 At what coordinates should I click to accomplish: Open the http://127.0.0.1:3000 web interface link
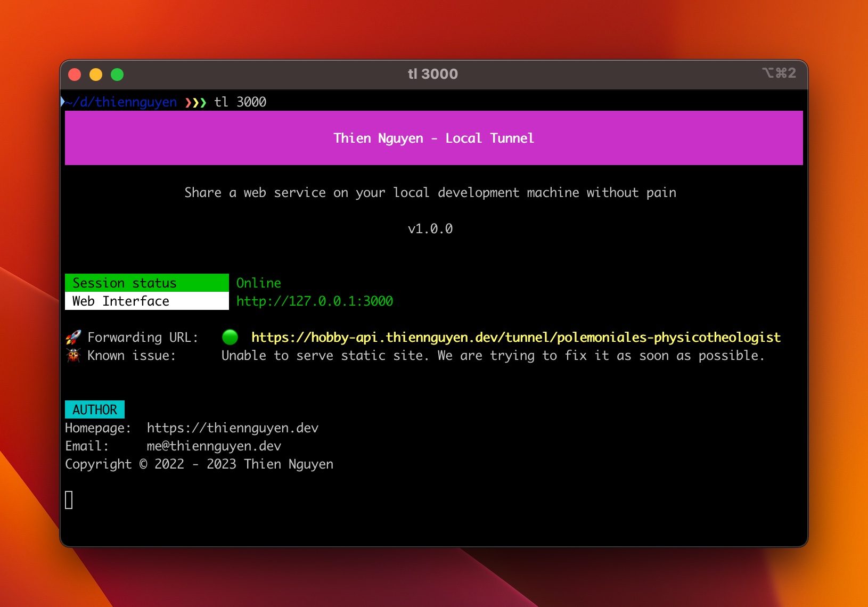tap(315, 301)
